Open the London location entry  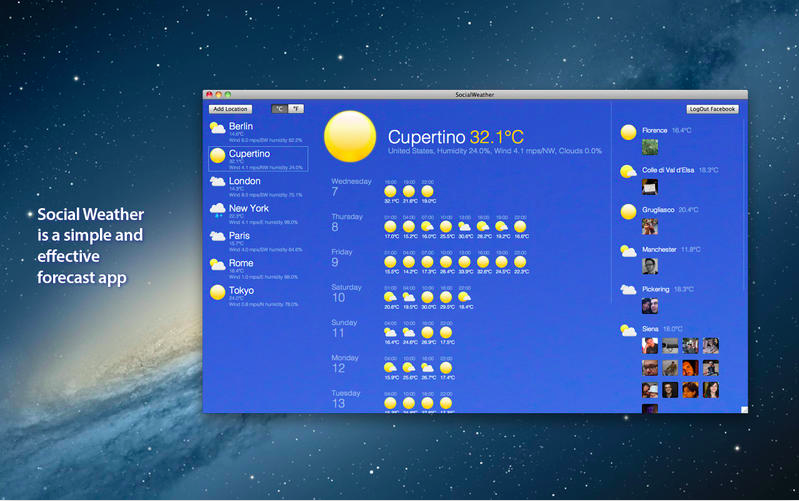258,187
